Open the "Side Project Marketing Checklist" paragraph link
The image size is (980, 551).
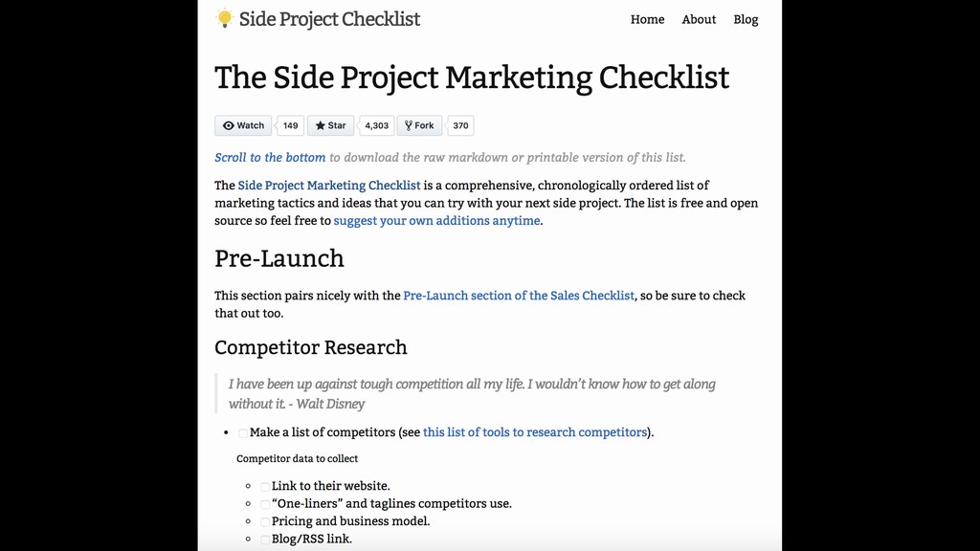coord(329,185)
